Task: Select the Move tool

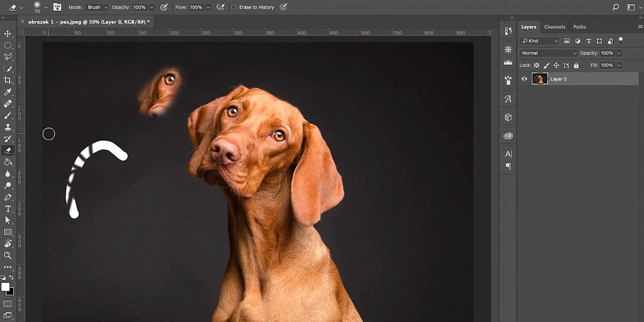Action: (8, 34)
